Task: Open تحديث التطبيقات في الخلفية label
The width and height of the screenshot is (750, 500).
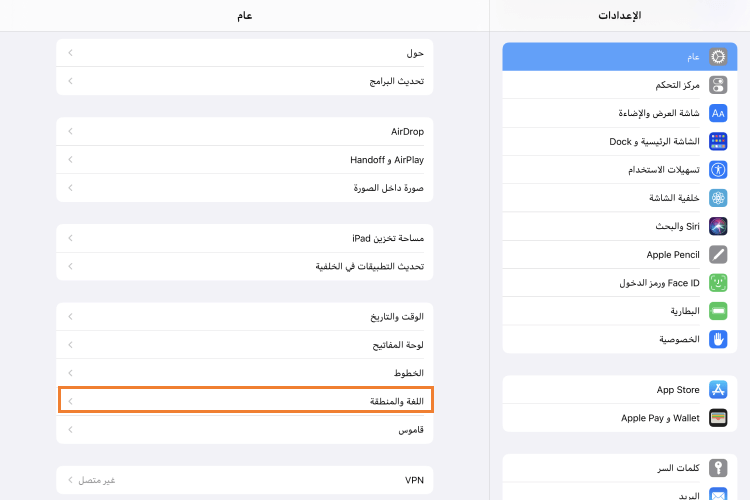Action: pyautogui.click(x=370, y=267)
